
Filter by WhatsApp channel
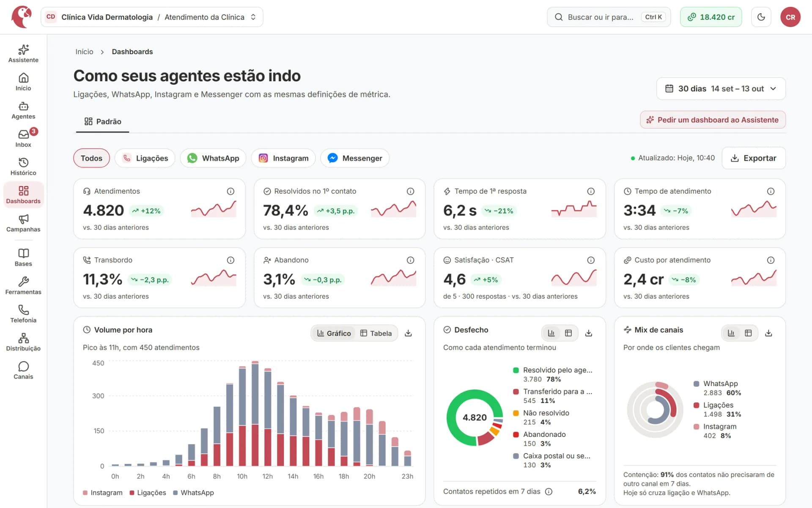pyautogui.click(x=213, y=158)
